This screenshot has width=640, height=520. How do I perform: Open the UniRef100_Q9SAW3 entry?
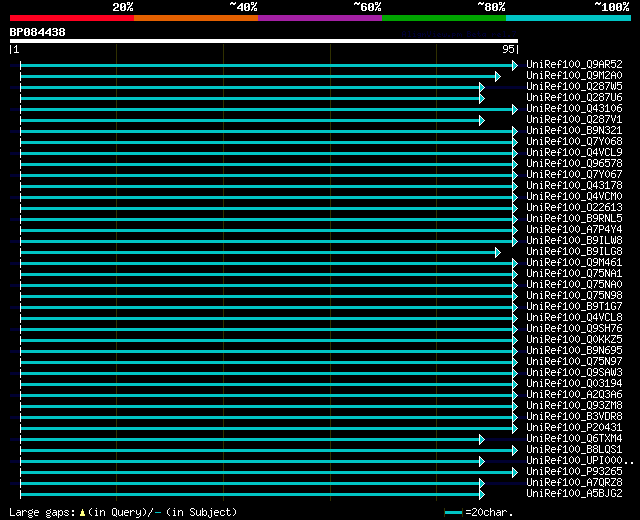574,373
